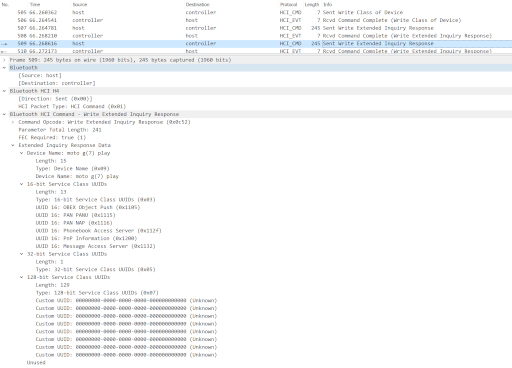Expand the Frame 509 tree node
Screen dimensions: 512x368
(x=4, y=60)
